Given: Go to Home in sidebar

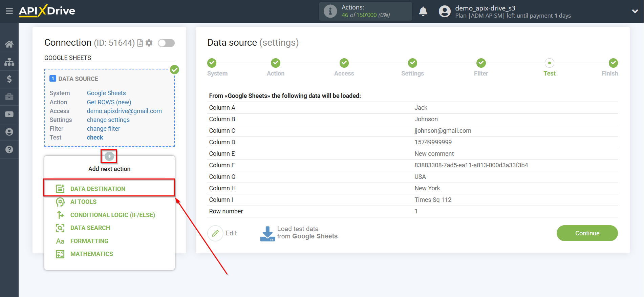Looking at the screenshot, I should 9,44.
